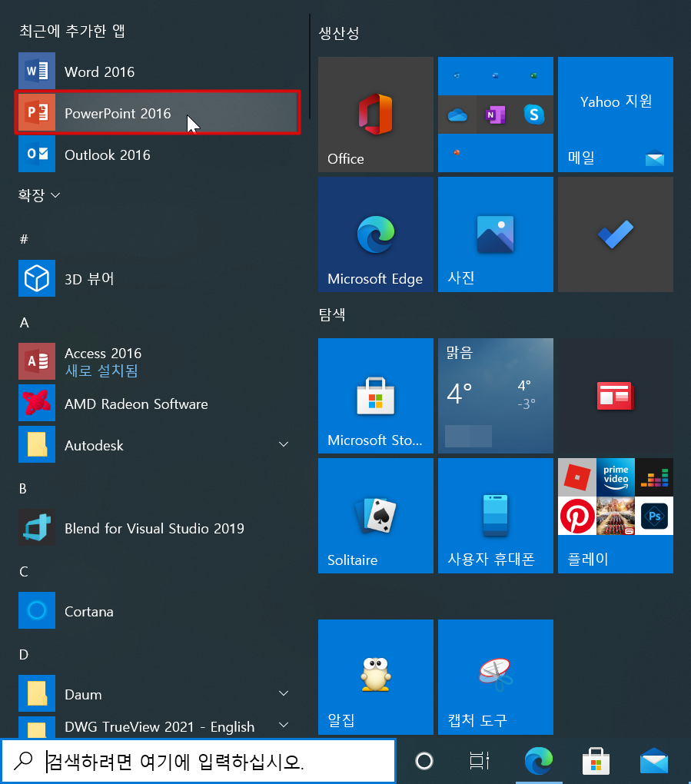
Task: Open the 메일 Yahoo 지원 tile
Action: coord(616,115)
